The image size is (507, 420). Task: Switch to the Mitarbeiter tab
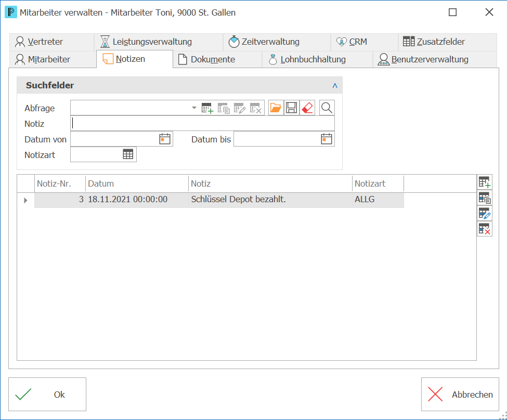coord(53,59)
